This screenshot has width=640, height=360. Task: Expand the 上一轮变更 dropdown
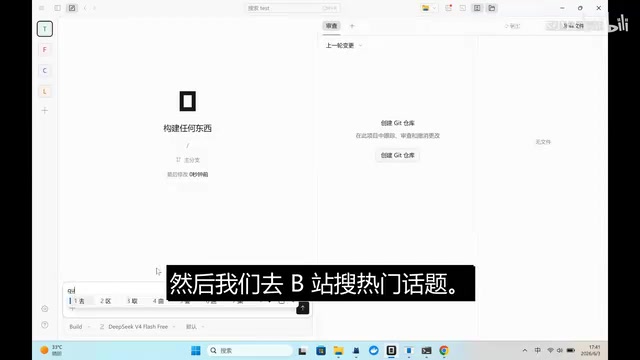[344, 45]
